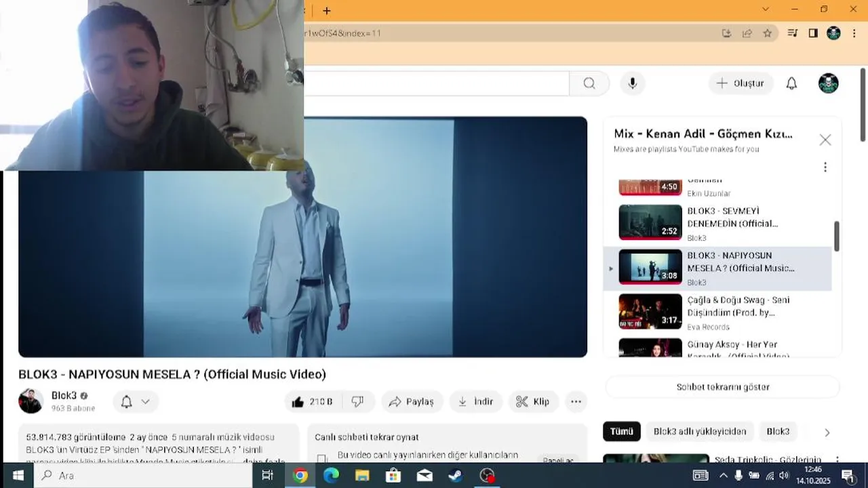Open the Blok3 channel avatar
The image size is (868, 488).
(x=31, y=401)
